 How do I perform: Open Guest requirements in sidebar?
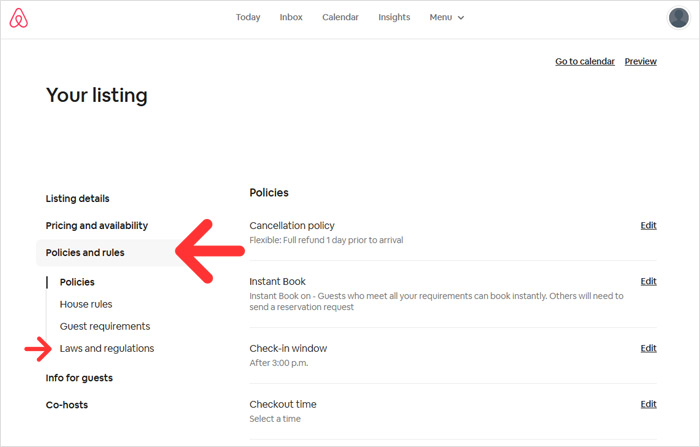pyautogui.click(x=105, y=326)
